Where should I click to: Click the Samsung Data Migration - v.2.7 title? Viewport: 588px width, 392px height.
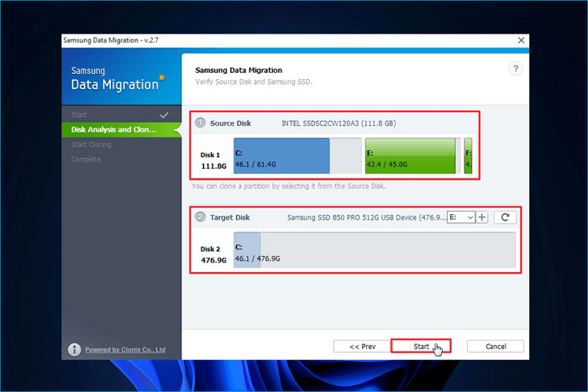(x=111, y=40)
